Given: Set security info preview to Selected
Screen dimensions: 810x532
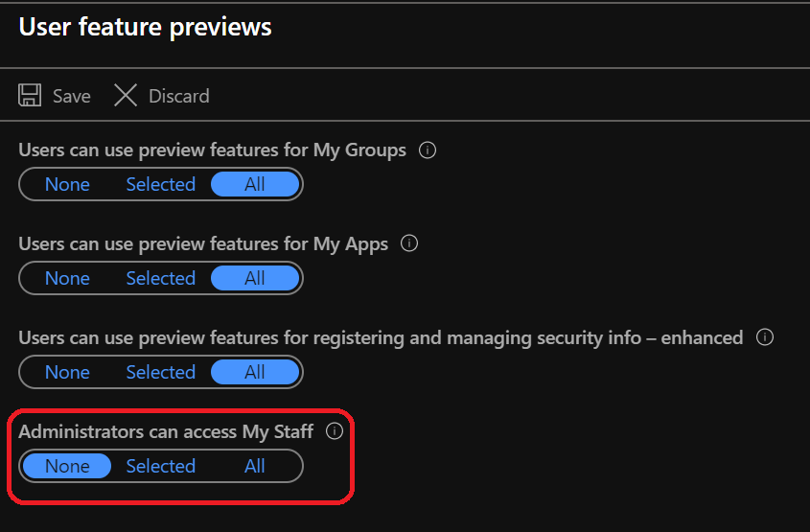Looking at the screenshot, I should coord(161,373).
